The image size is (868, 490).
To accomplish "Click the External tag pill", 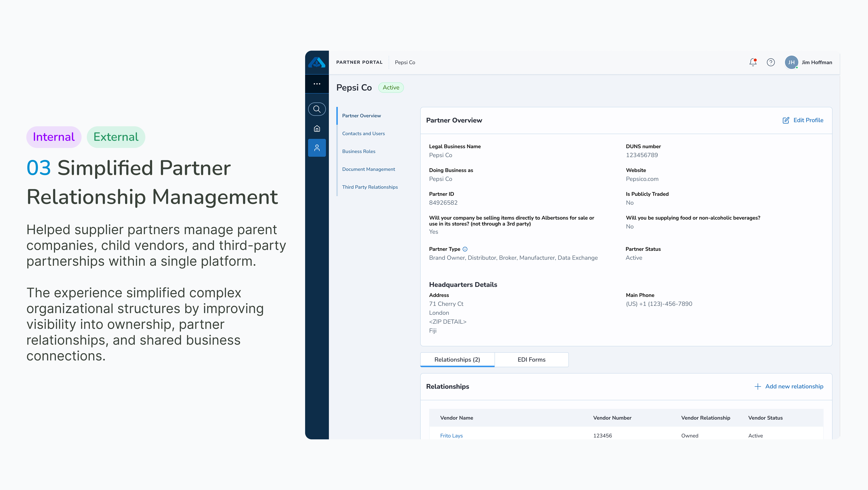I will pos(116,137).
